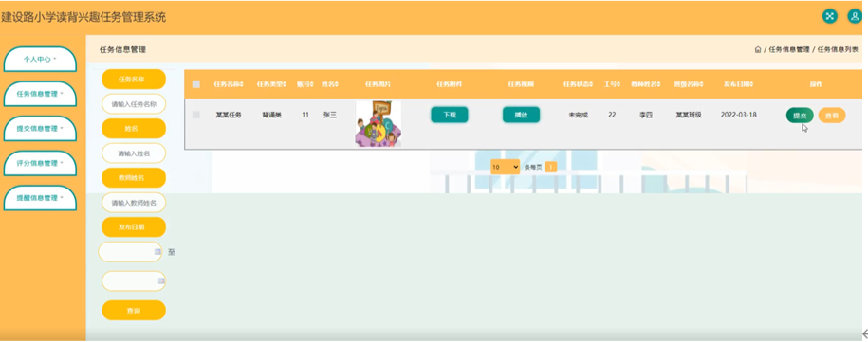
Task: Open the 10 per page dropdown
Action: (505, 167)
